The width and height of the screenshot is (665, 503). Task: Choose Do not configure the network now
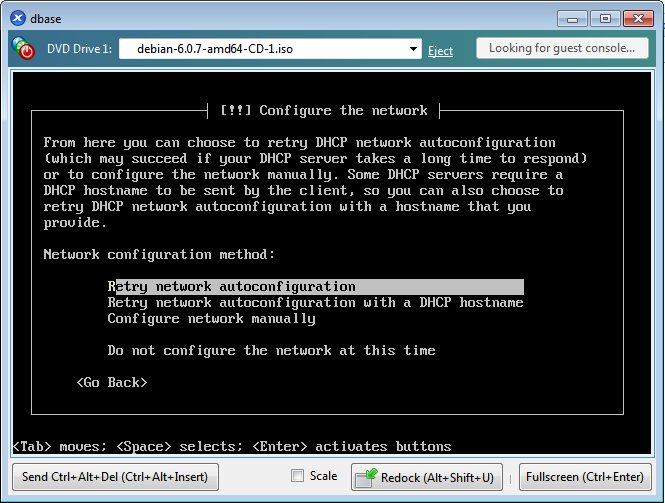(271, 351)
